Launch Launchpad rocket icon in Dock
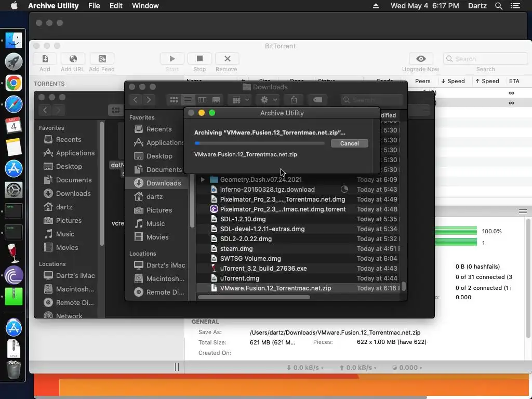This screenshot has height=399, width=532. [x=14, y=62]
